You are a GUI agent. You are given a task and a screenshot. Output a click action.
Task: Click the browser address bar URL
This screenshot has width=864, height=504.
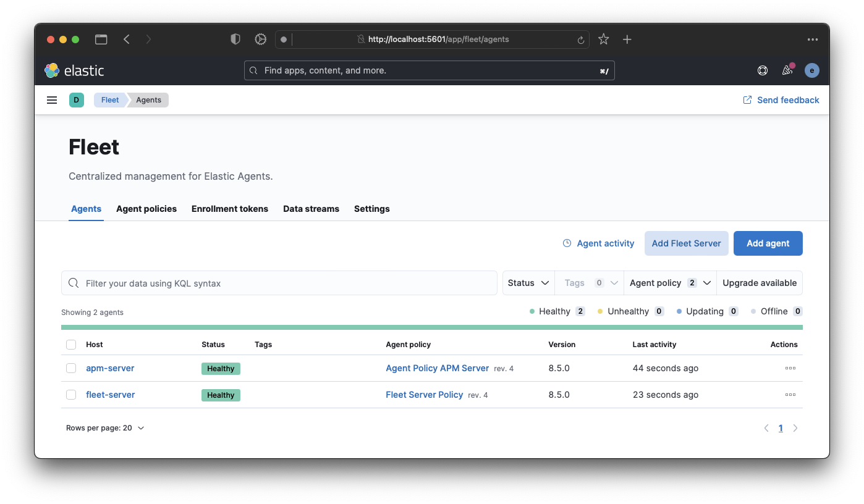pyautogui.click(x=438, y=40)
